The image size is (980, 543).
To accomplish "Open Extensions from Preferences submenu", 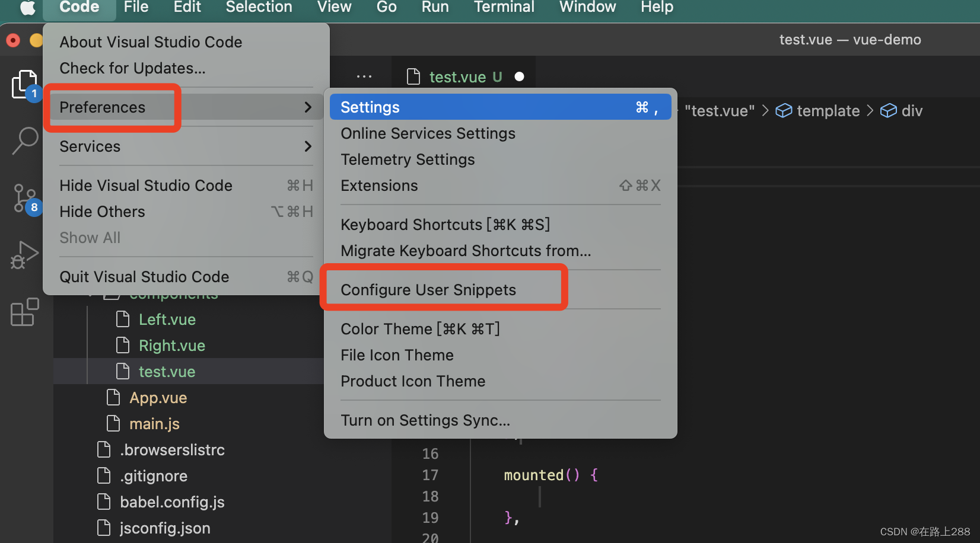I will click(500, 185).
